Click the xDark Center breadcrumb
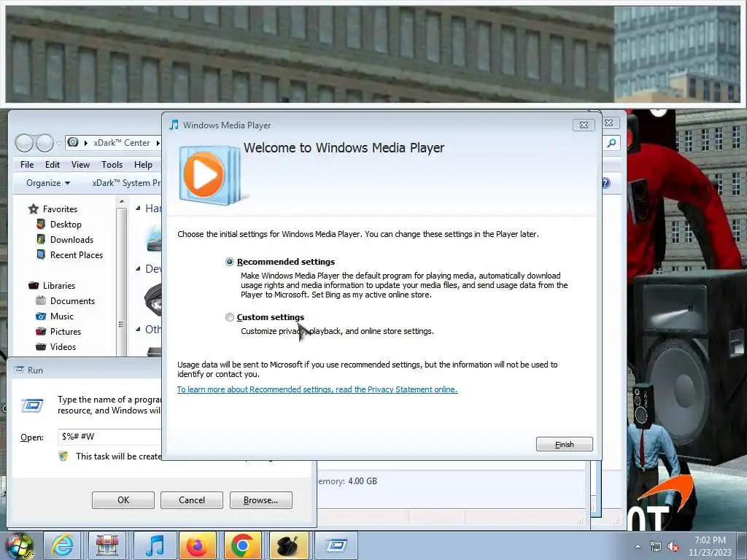Viewport: 747px width, 560px height. pyautogui.click(x=122, y=143)
